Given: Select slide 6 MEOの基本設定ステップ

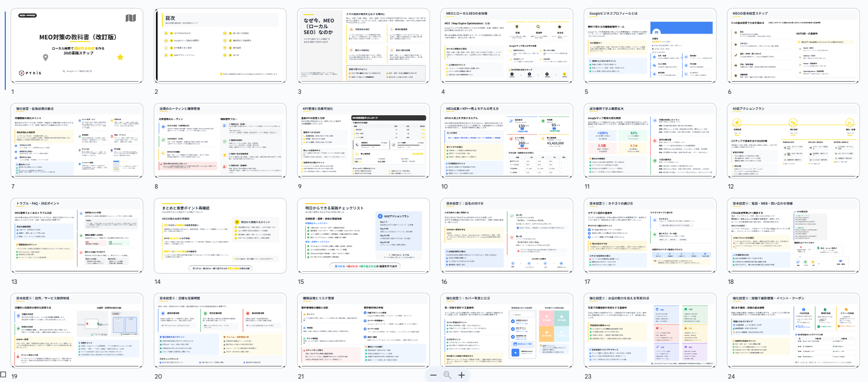Looking at the screenshot, I should click(793, 46).
